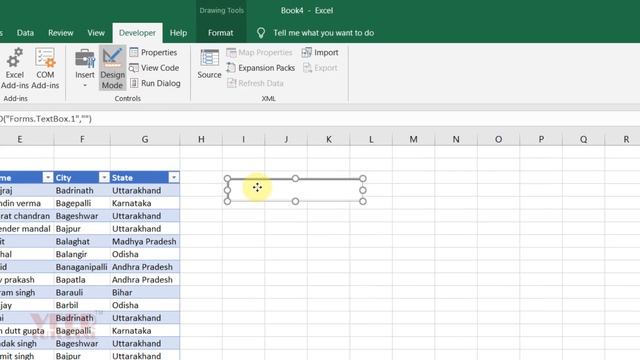This screenshot has width=640, height=360.
Task: Open COM Add-ins dialog
Action: click(45, 68)
